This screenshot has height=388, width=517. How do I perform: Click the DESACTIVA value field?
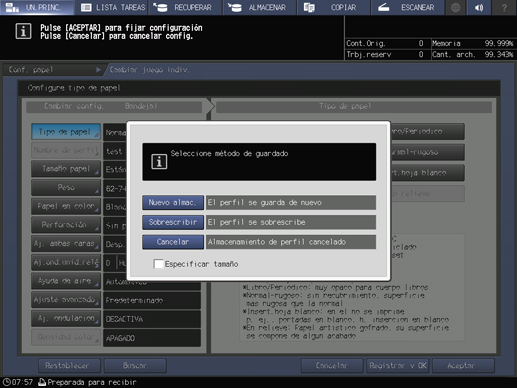pyautogui.click(x=152, y=319)
